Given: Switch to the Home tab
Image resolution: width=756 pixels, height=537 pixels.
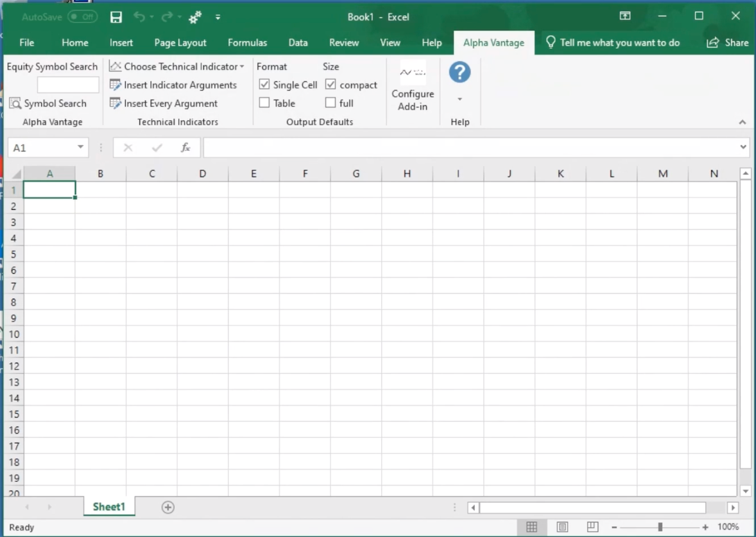Looking at the screenshot, I should coord(74,42).
